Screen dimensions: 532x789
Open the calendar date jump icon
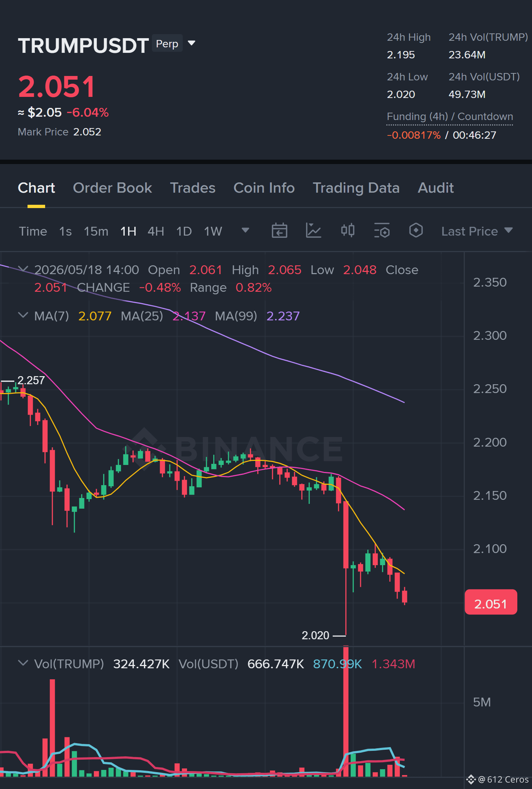[x=279, y=231]
